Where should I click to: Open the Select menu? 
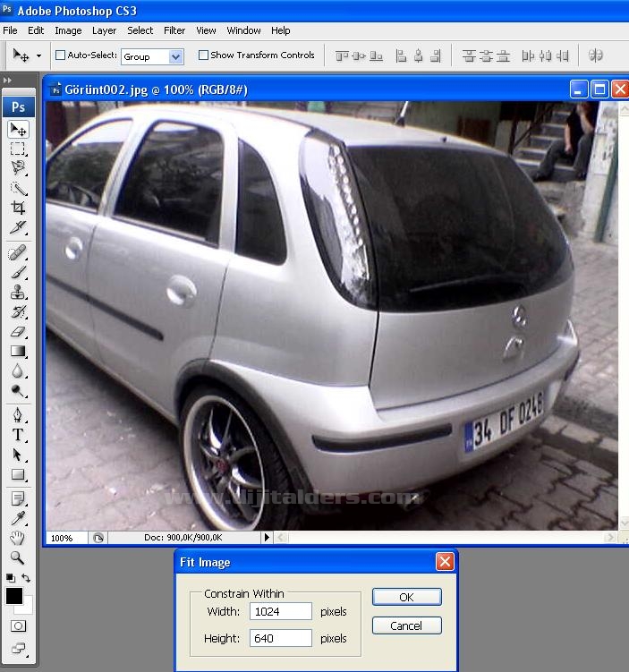[x=140, y=30]
